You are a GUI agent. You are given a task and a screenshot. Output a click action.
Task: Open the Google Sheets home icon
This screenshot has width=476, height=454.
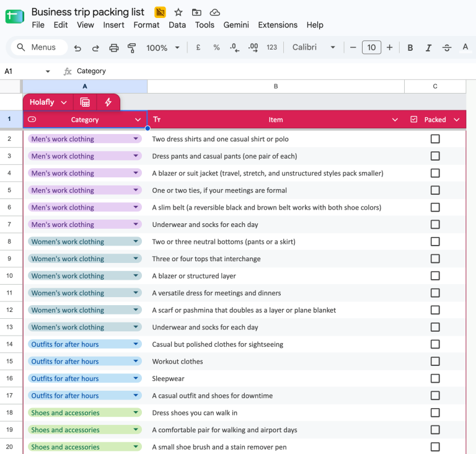tap(15, 16)
